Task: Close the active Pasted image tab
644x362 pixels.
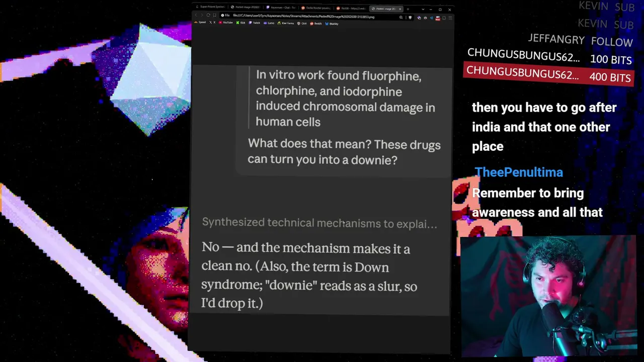Action: point(400,9)
